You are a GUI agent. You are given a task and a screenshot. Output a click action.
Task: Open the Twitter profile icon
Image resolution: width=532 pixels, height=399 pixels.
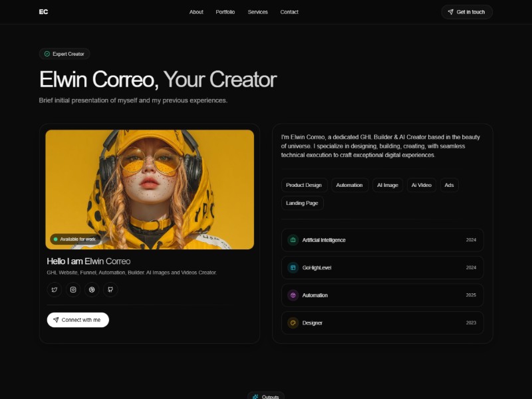(55, 289)
